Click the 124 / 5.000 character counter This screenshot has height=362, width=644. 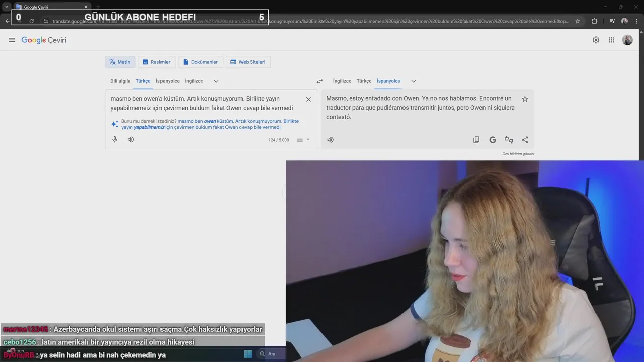[279, 140]
